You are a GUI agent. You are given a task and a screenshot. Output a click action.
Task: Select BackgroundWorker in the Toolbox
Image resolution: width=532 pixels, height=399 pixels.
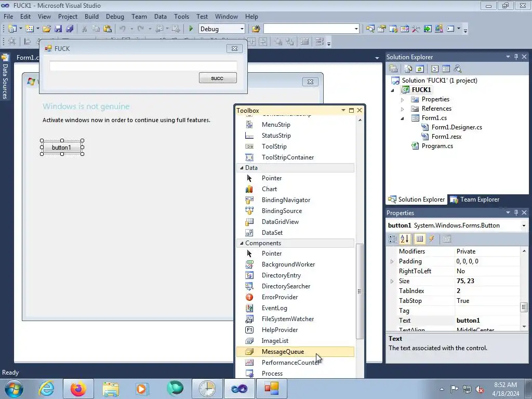click(x=295, y=264)
